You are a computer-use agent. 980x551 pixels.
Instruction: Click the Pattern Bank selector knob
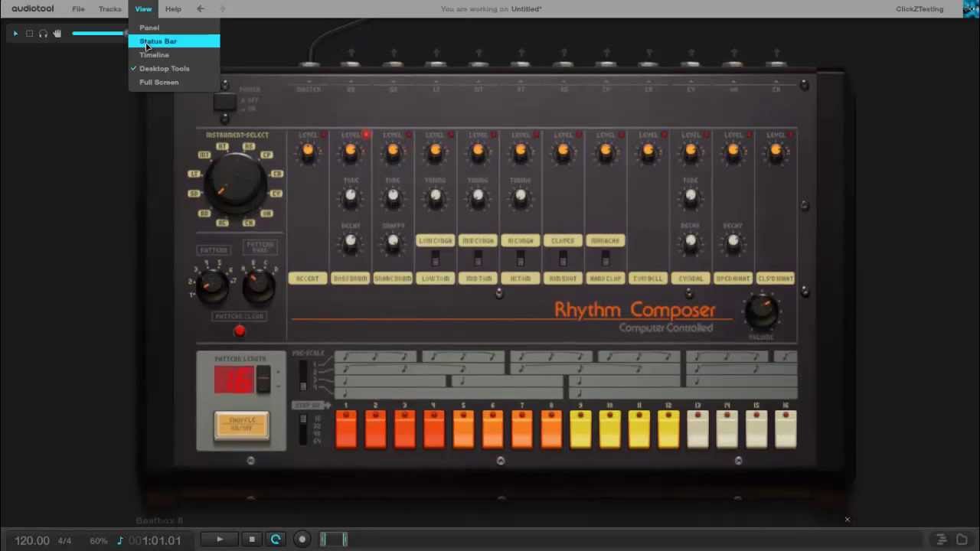point(259,286)
